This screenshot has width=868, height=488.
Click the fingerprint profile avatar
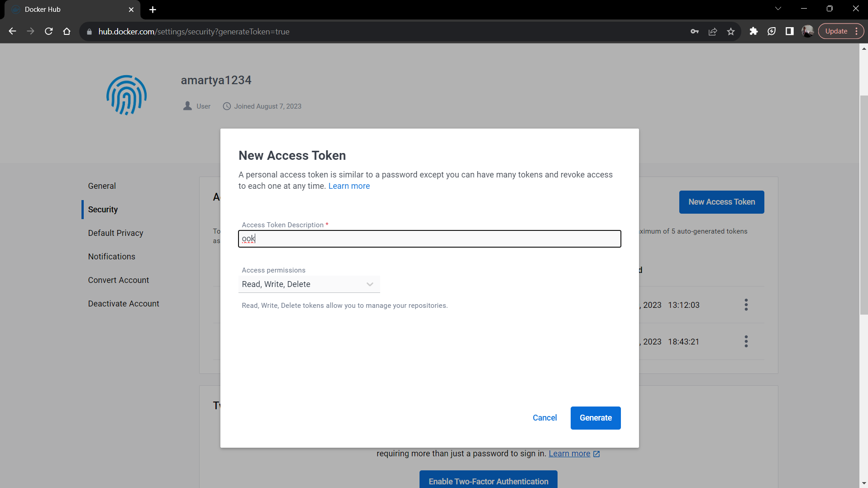click(126, 95)
